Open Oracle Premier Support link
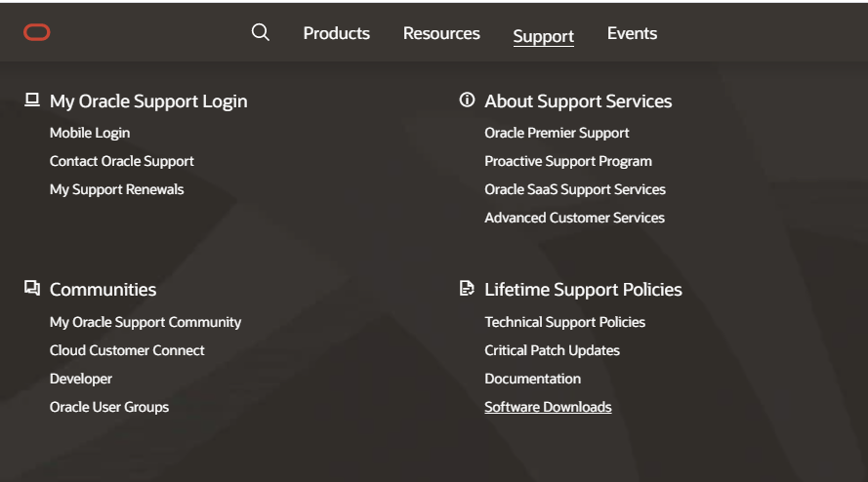This screenshot has width=868, height=482. 557,133
